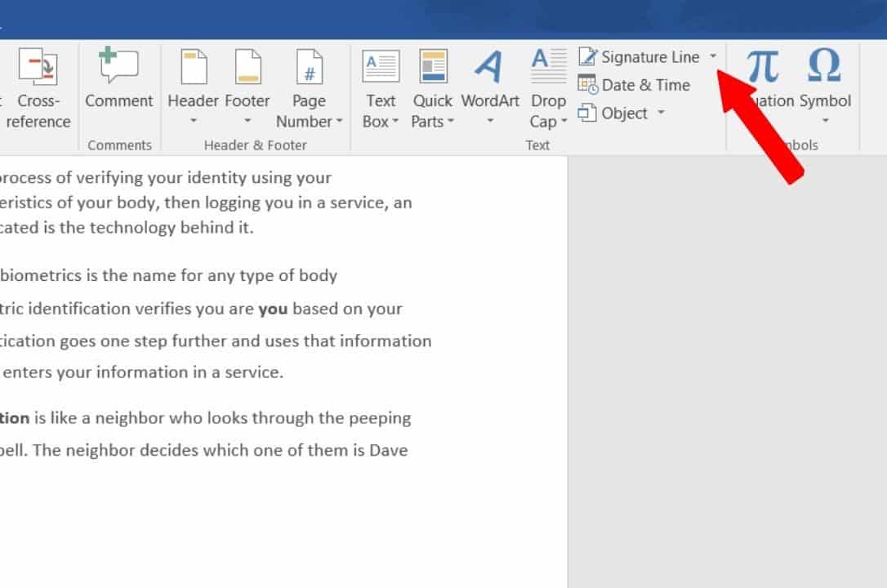The width and height of the screenshot is (887, 588).
Task: Click the Text Box icon
Action: click(381, 67)
